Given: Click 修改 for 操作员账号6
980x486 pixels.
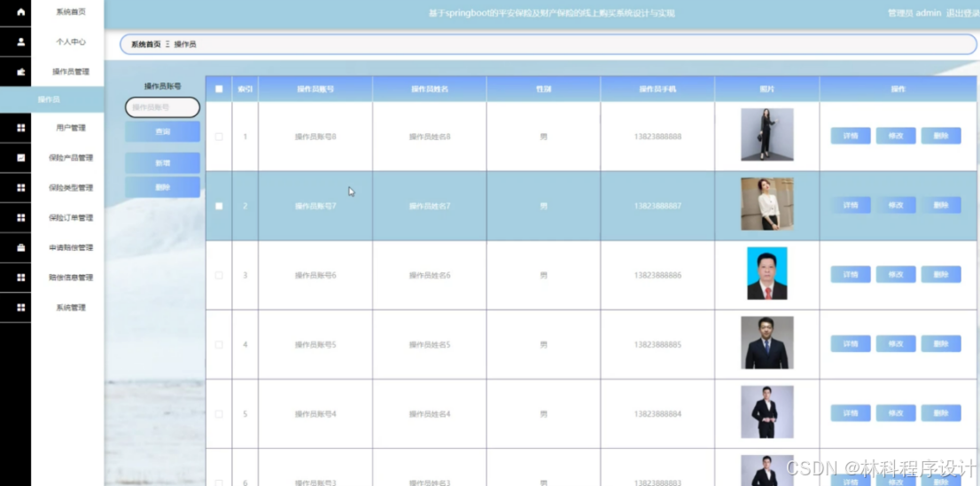Looking at the screenshot, I should [896, 275].
